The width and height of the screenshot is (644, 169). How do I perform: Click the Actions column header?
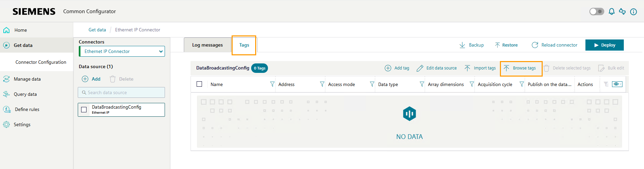(585, 84)
